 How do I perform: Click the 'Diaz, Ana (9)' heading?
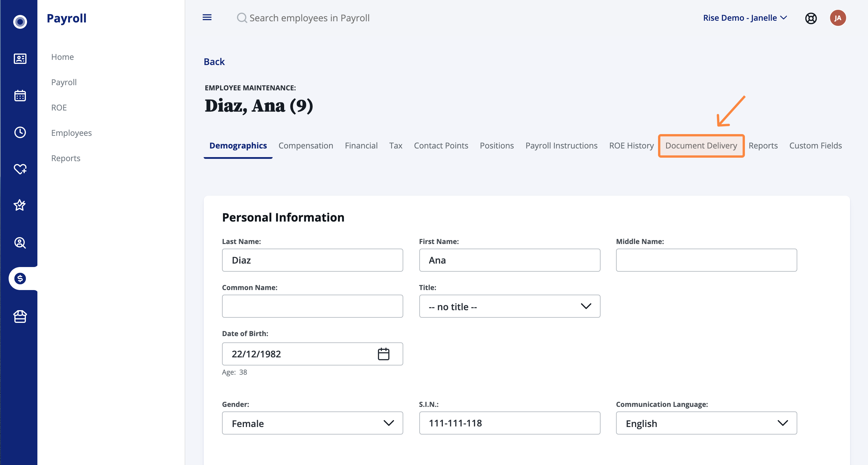pos(259,106)
